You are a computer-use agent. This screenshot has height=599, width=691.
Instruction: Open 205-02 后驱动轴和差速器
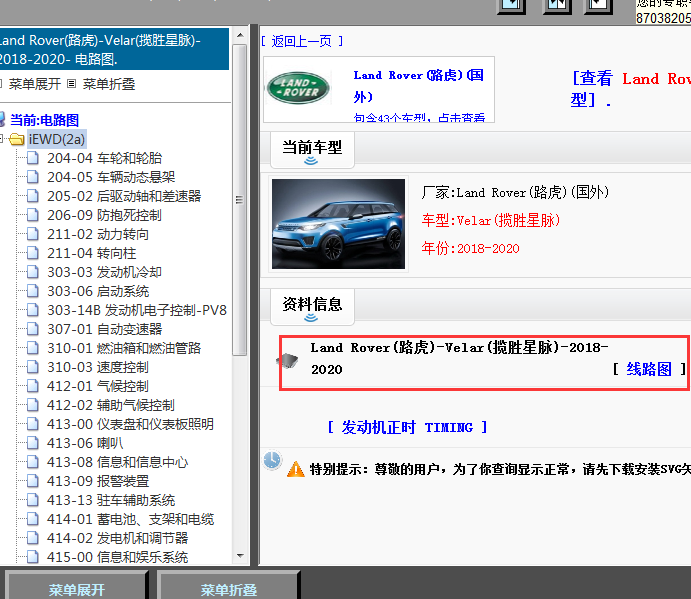click(124, 196)
